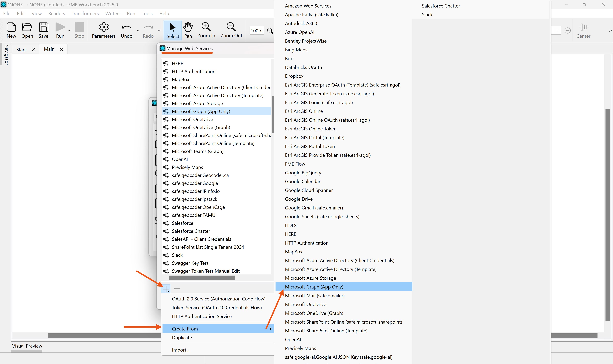
Task: Select SharePoint List Single Tenant 2024
Action: pyautogui.click(x=216, y=247)
